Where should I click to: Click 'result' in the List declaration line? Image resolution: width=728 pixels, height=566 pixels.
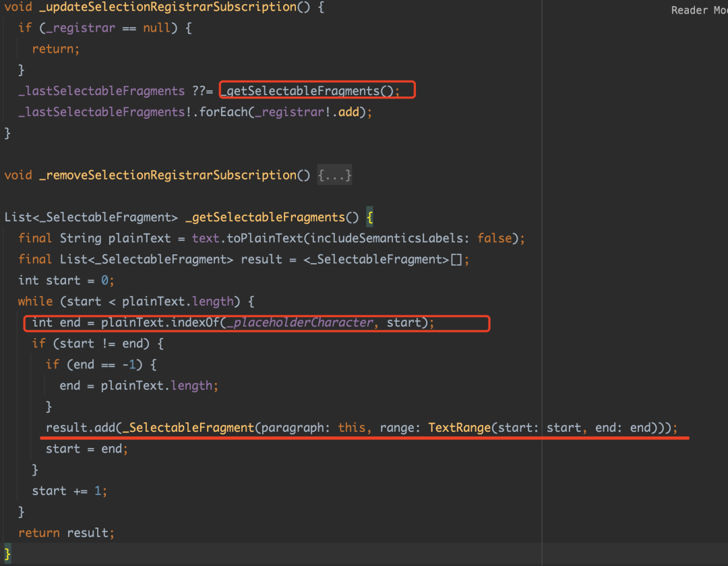262,259
